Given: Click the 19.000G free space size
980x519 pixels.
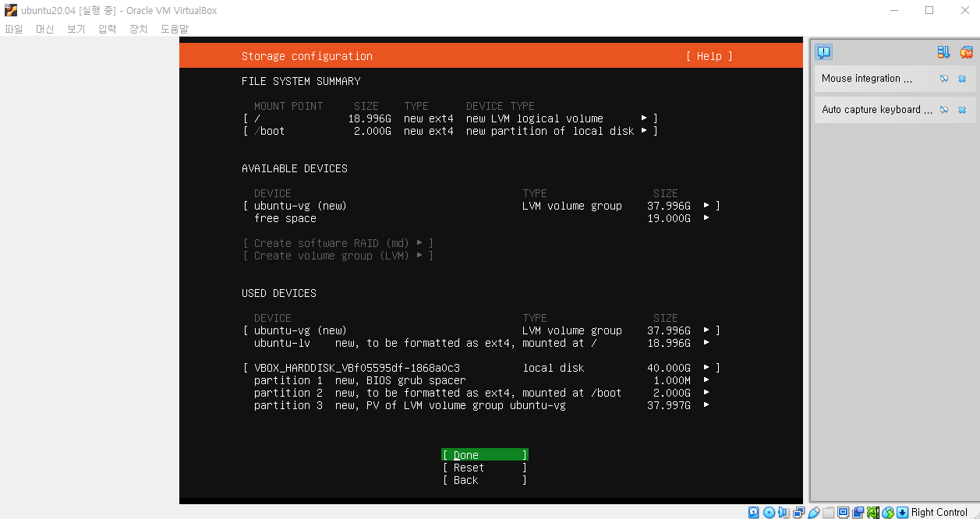Looking at the screenshot, I should click(x=669, y=218).
